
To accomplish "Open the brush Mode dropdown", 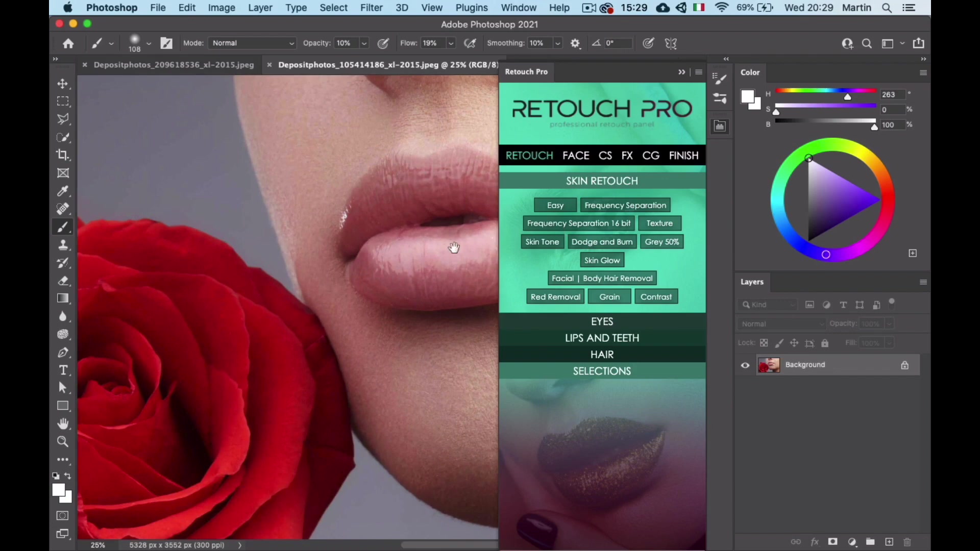I will pos(253,43).
